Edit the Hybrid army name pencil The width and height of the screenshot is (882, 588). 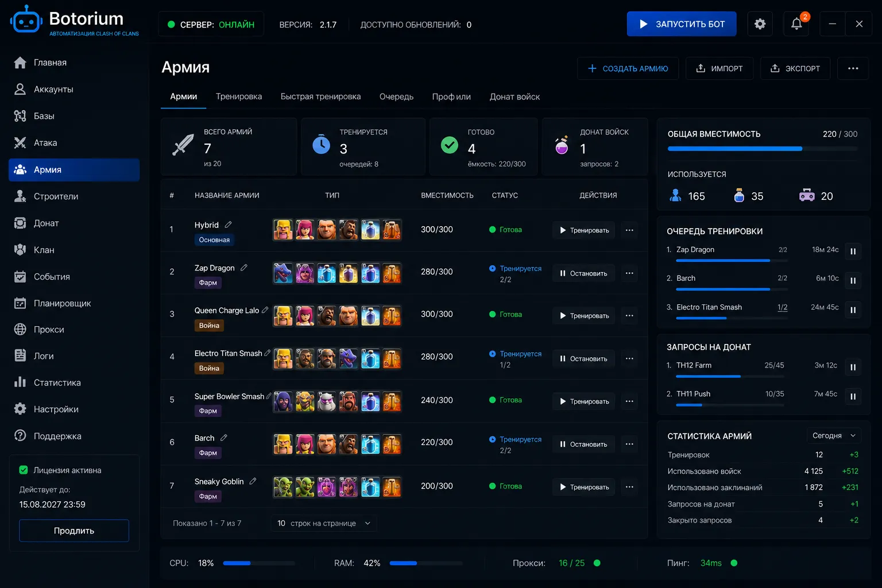[x=228, y=225]
